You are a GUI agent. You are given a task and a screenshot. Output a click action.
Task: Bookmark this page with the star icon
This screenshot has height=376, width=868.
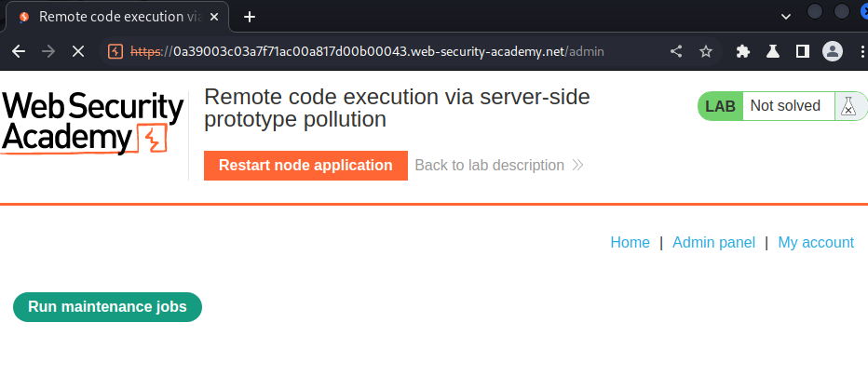[706, 51]
